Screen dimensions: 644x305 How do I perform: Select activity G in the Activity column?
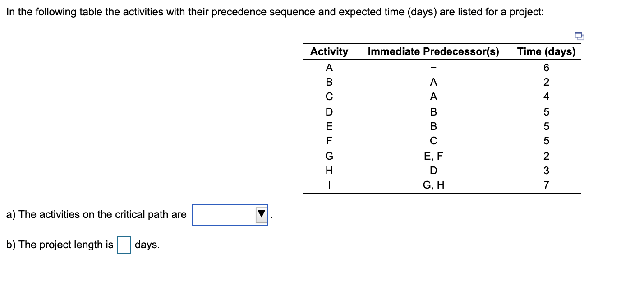tap(329, 157)
